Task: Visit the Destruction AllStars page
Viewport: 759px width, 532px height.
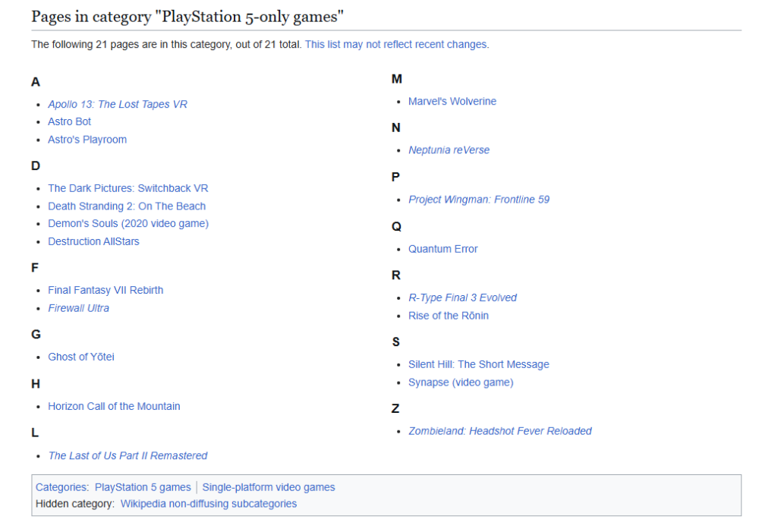Action: tap(93, 241)
